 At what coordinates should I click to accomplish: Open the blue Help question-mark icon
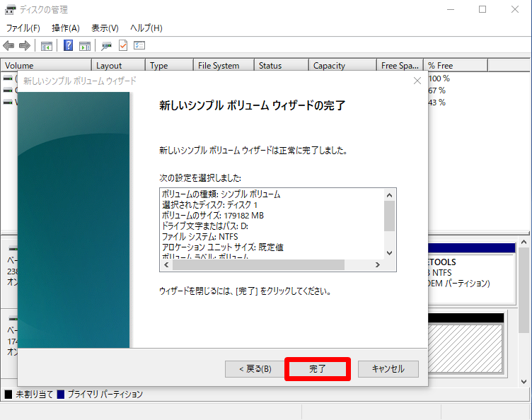pyautogui.click(x=68, y=45)
